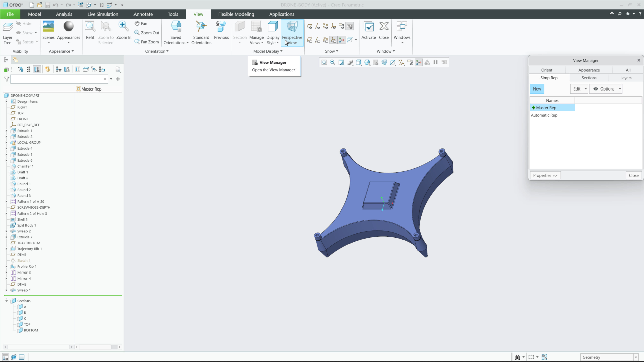Click Close button in View Manager
This screenshot has height=362, width=644.
[634, 175]
